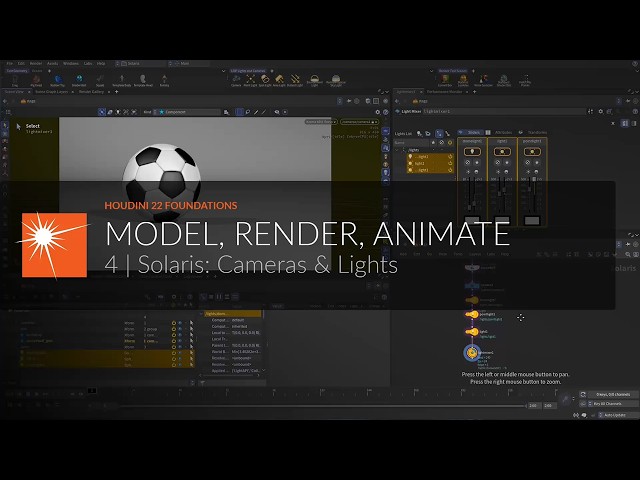Toggle the light button on the light1 mixer strip

pyautogui.click(x=502, y=151)
